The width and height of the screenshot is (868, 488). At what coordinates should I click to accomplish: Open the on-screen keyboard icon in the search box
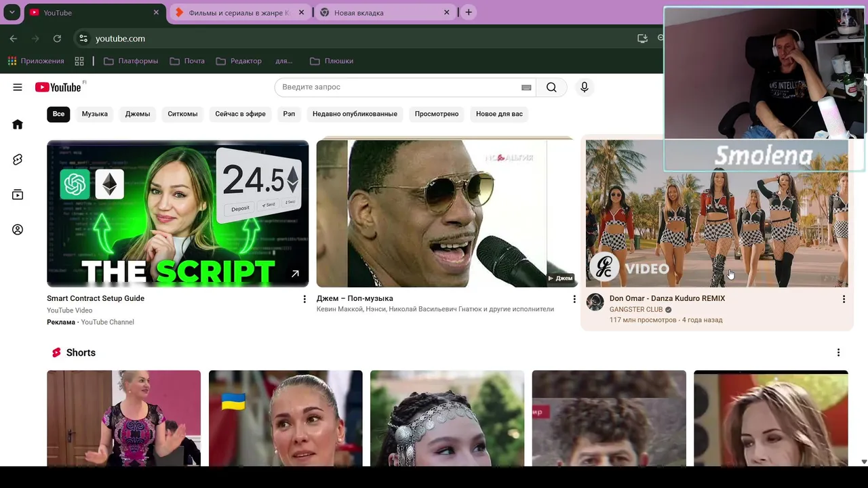[526, 87]
